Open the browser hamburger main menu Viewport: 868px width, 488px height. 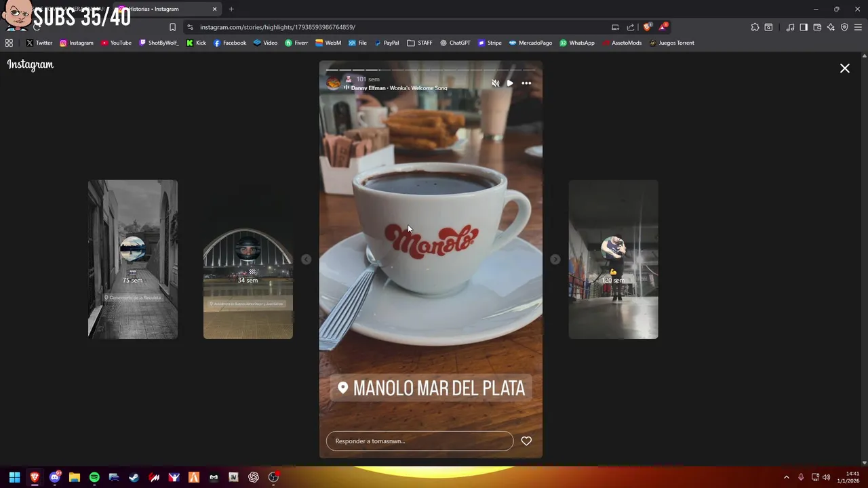click(x=858, y=27)
